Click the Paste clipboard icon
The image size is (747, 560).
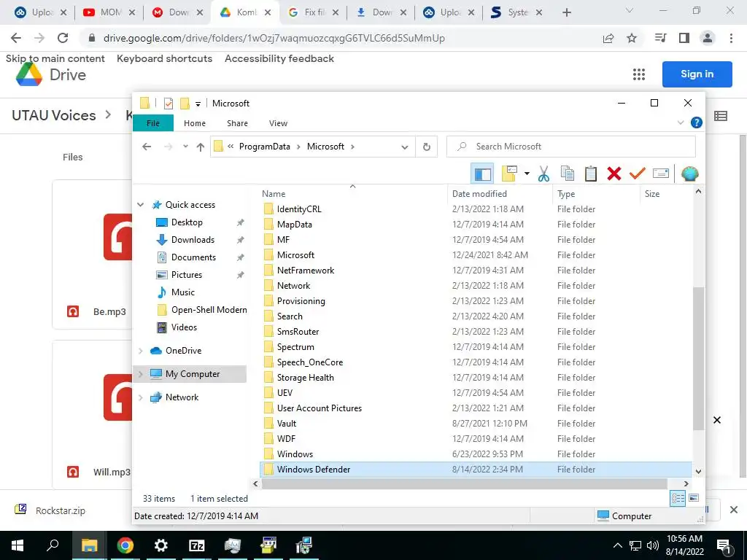click(591, 174)
